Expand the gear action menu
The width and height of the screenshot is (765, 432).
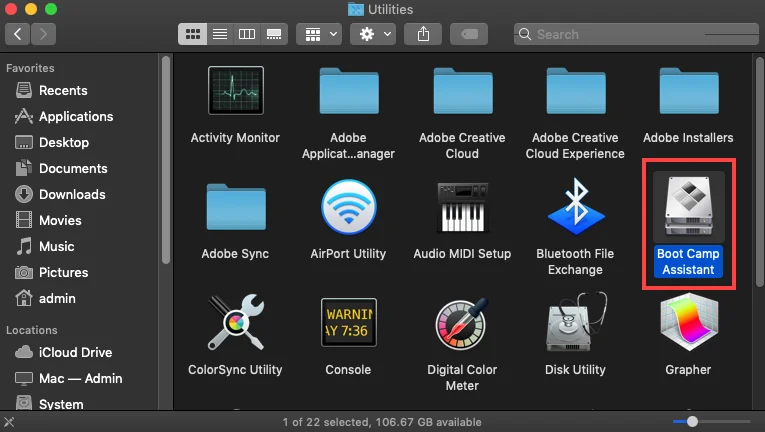coord(375,34)
